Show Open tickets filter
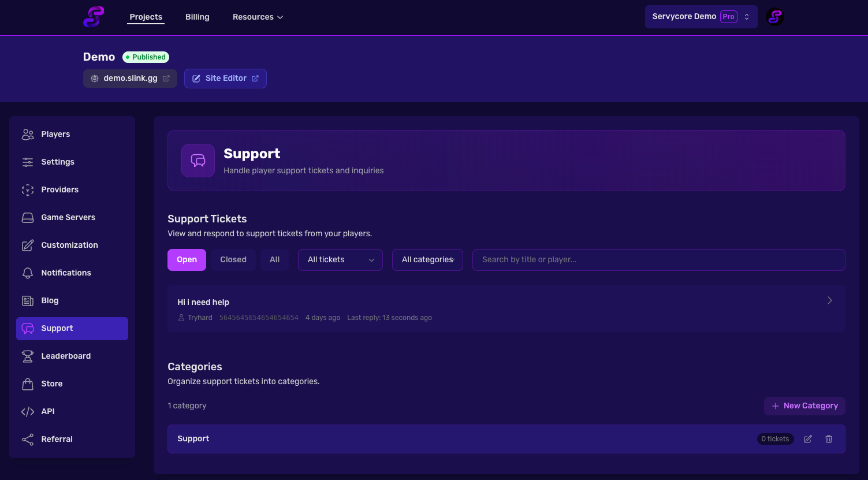Image resolution: width=868 pixels, height=480 pixels. point(187,260)
